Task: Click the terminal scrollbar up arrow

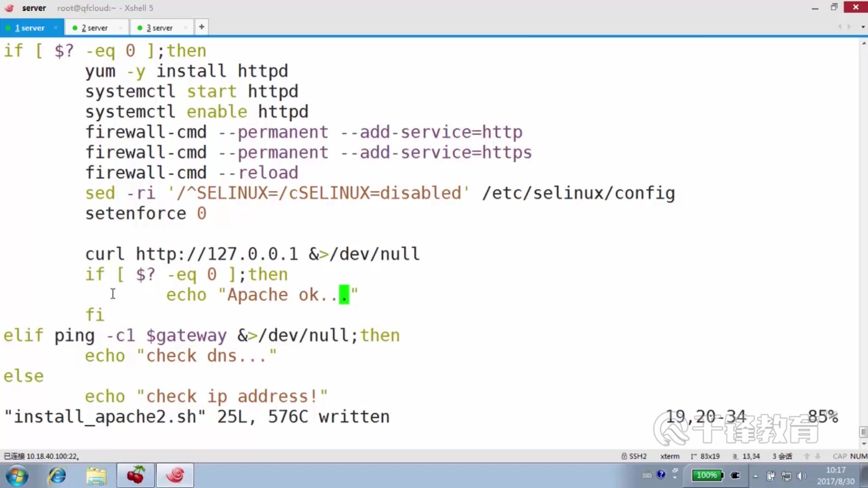Action: 864,43
